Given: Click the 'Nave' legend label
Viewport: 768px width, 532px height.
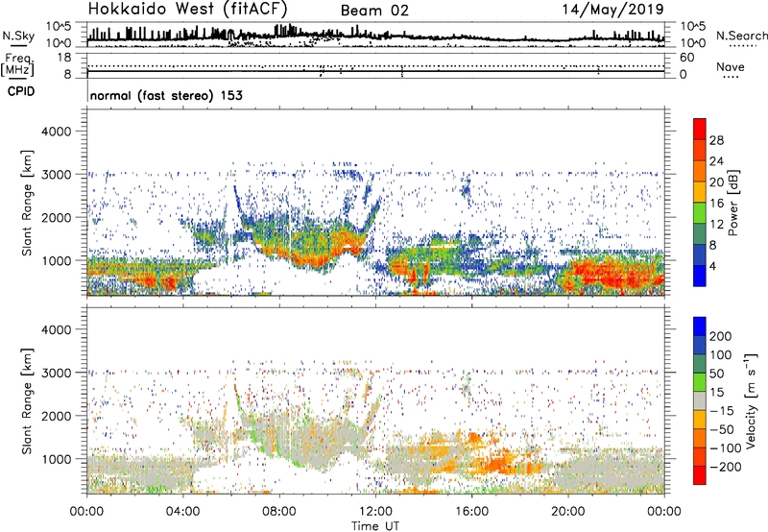Looking at the screenshot, I should click(x=731, y=66).
